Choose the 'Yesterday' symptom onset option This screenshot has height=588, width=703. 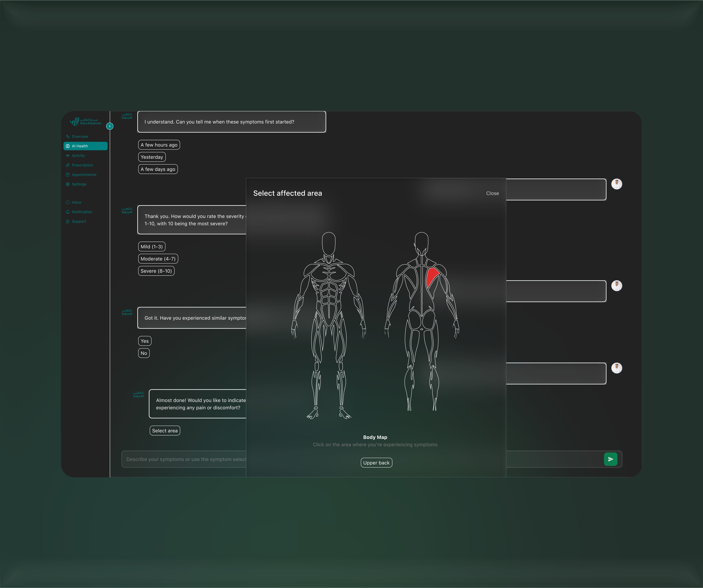click(x=152, y=157)
